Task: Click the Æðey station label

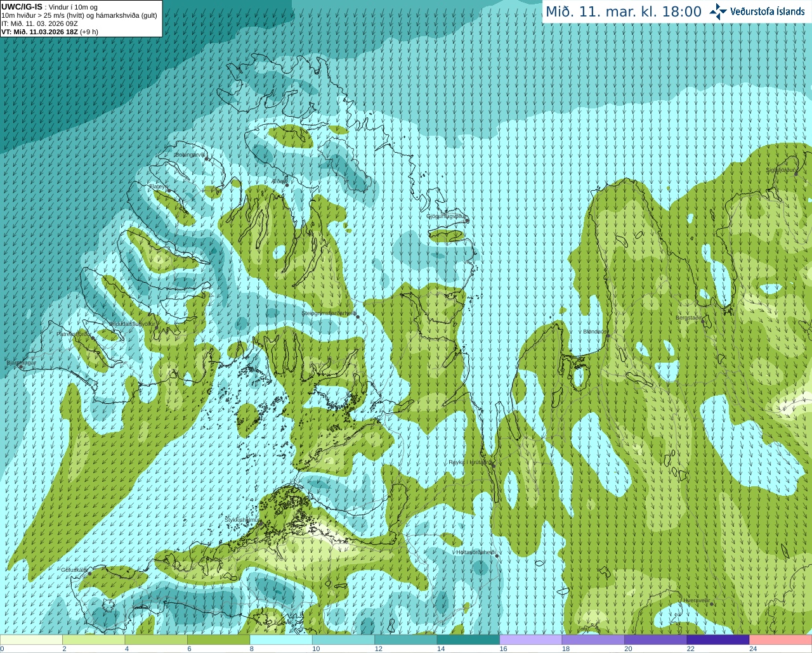Action: (278, 181)
